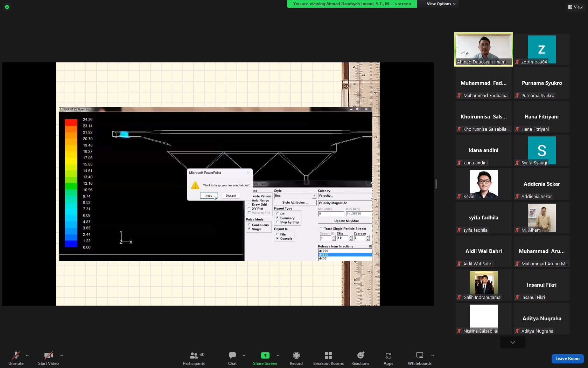Expand the chat options caret
The width and height of the screenshot is (588, 368).
(x=244, y=355)
